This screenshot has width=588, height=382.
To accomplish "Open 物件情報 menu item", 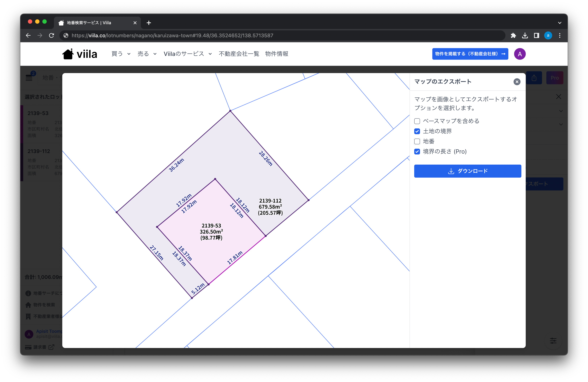I will (x=276, y=54).
